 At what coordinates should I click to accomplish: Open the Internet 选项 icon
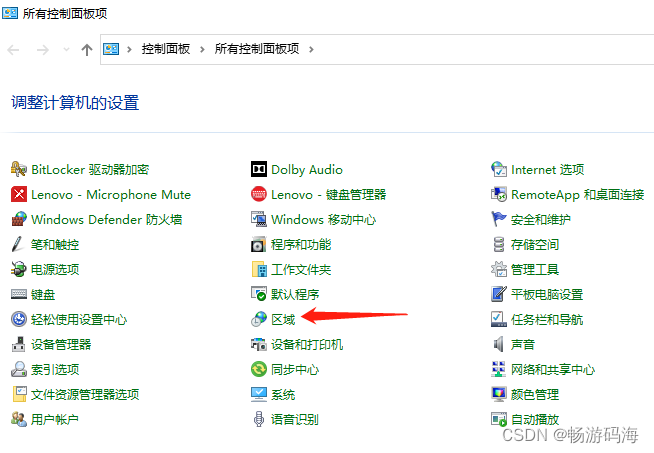pyautogui.click(x=499, y=169)
